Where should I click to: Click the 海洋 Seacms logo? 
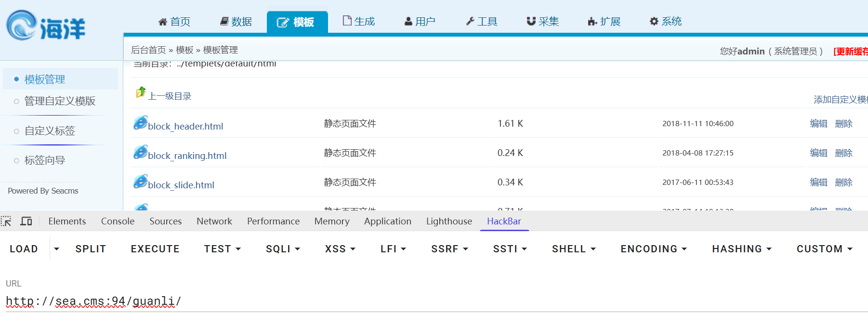click(x=46, y=26)
